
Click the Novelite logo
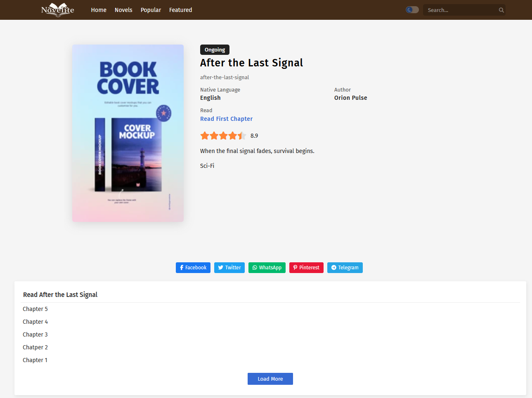57,10
